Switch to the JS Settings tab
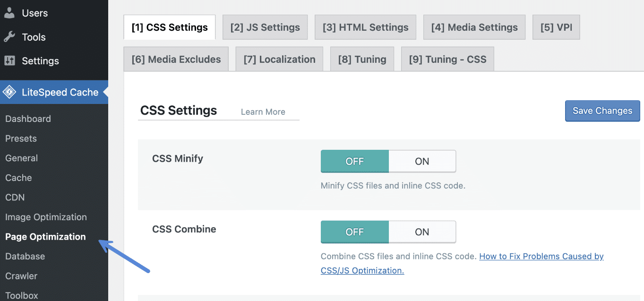The width and height of the screenshot is (644, 301). [265, 27]
